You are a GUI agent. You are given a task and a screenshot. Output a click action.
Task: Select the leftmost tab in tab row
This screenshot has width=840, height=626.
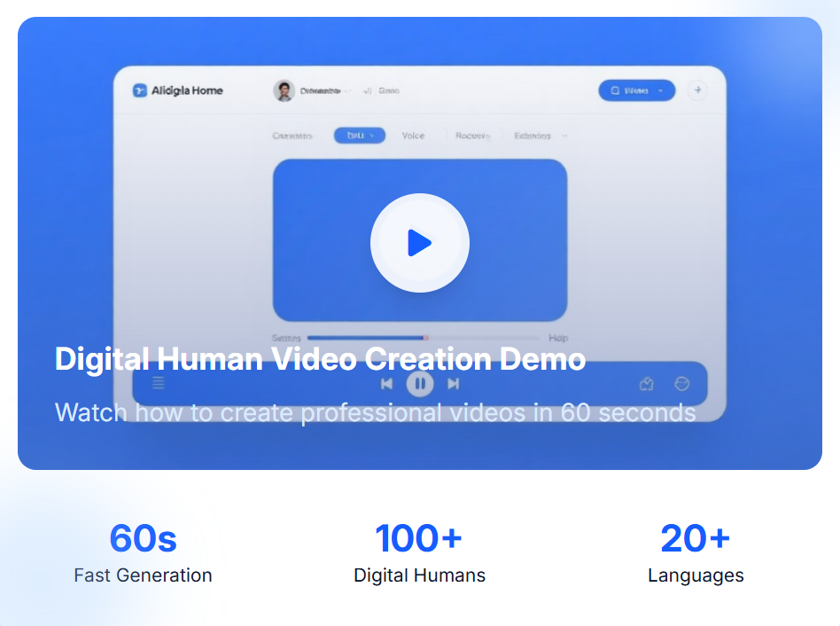point(292,136)
